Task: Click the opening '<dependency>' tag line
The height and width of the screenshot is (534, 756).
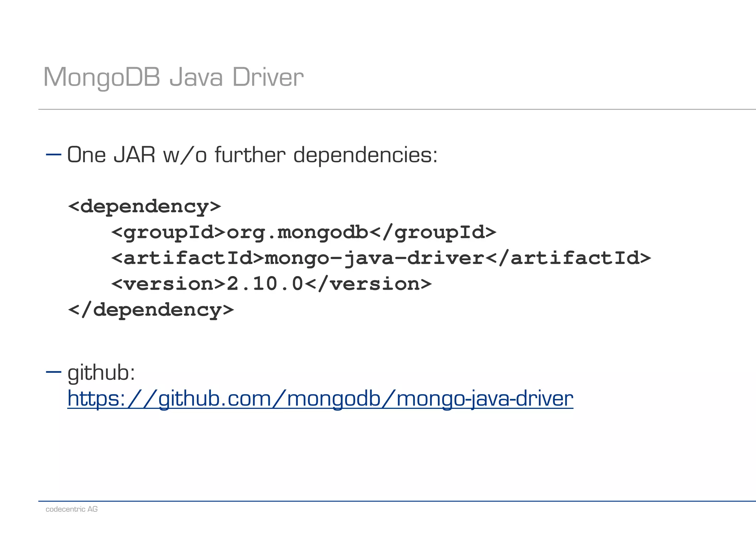Action: click(x=144, y=206)
